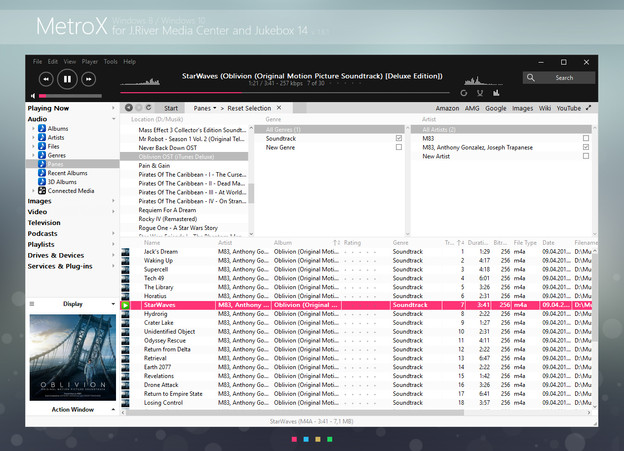Click the Genres music icon
The image size is (624, 451).
click(42, 155)
